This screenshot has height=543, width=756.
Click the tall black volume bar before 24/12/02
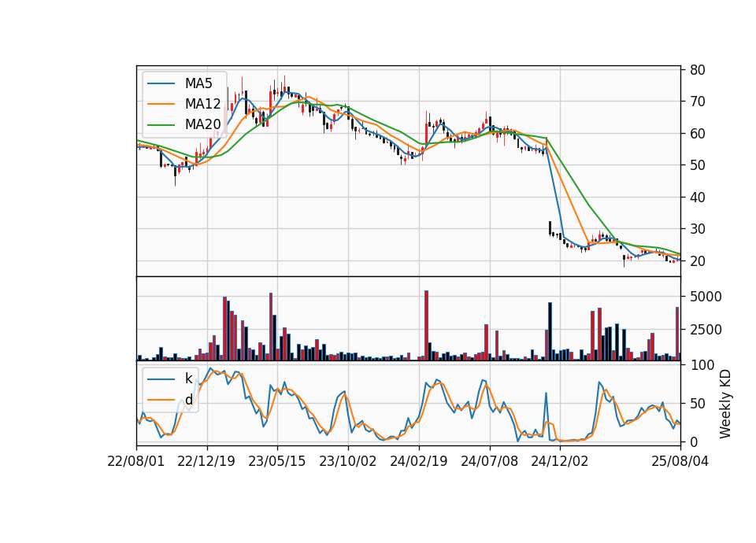coord(550,331)
